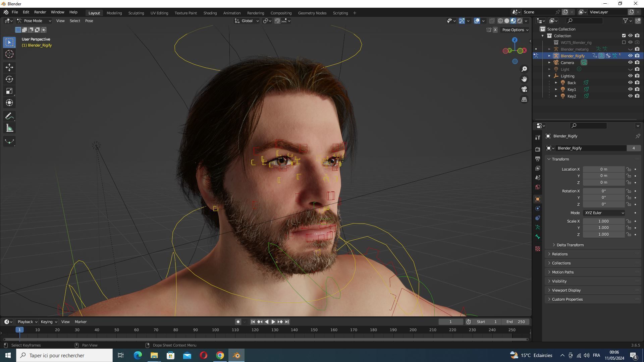Open the Render menu
644x362 pixels.
tap(40, 12)
